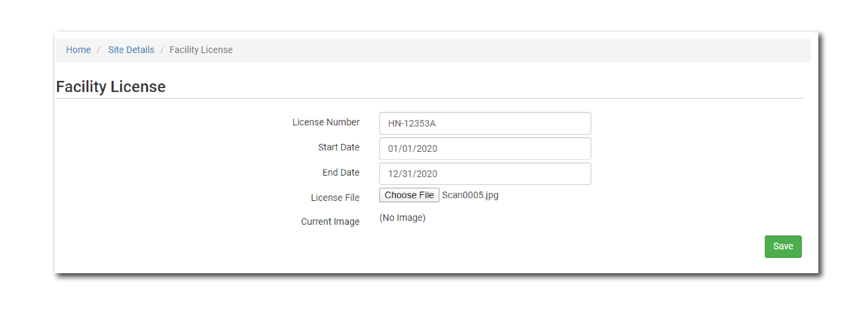
Task: Click empty area of gray breadcrumb bar
Action: [x=505, y=50]
